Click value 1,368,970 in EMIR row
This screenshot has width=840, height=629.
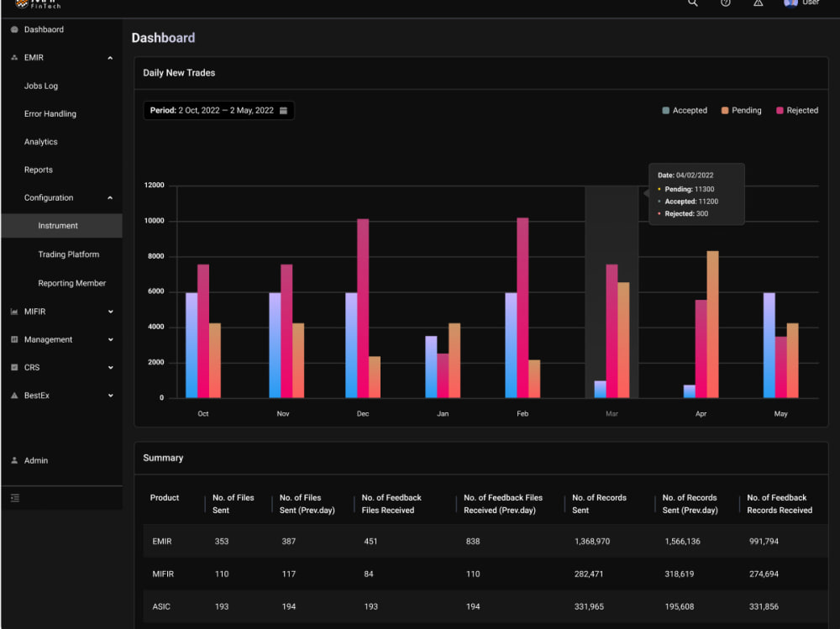pyautogui.click(x=592, y=541)
